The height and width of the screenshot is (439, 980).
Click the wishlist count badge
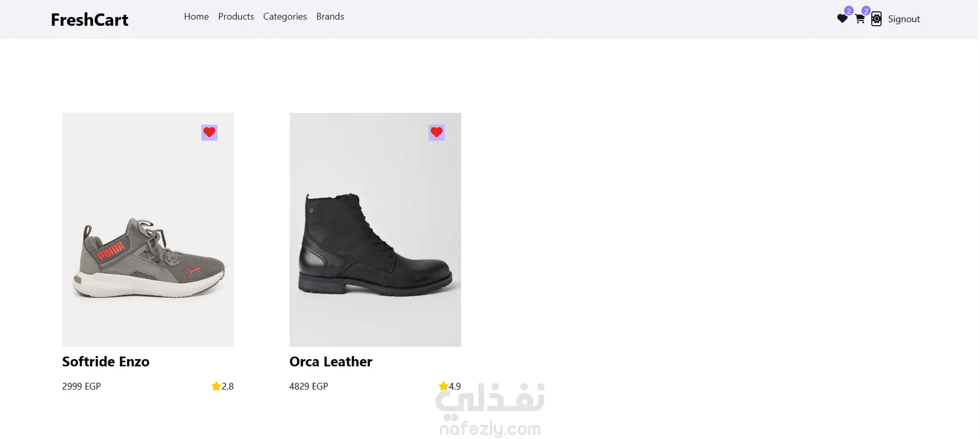click(x=849, y=11)
